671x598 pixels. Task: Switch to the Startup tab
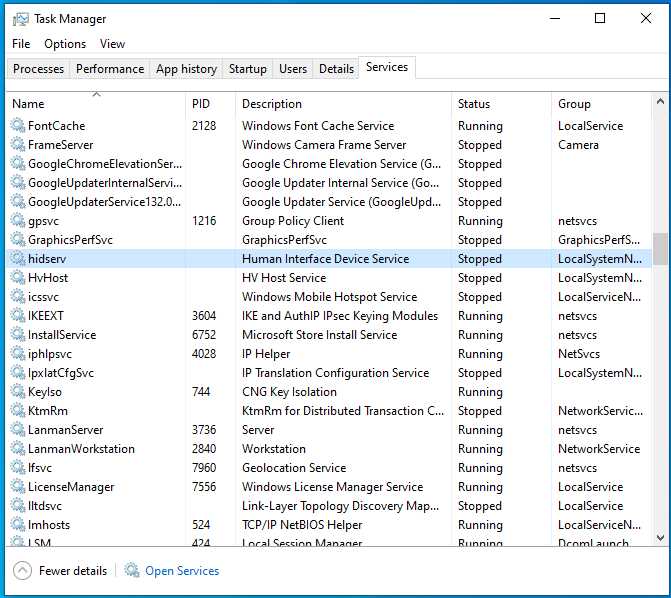click(247, 68)
